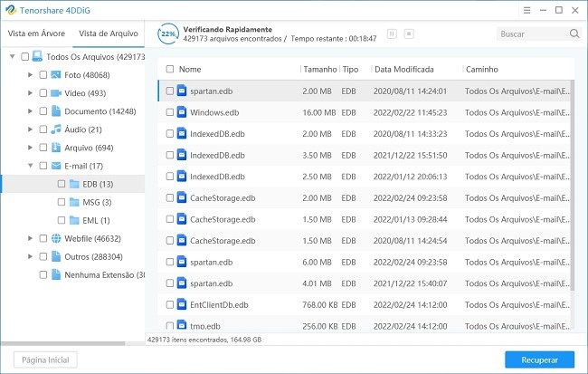Switch to Vista em Árvore tab
The height and width of the screenshot is (374, 588).
36,34
